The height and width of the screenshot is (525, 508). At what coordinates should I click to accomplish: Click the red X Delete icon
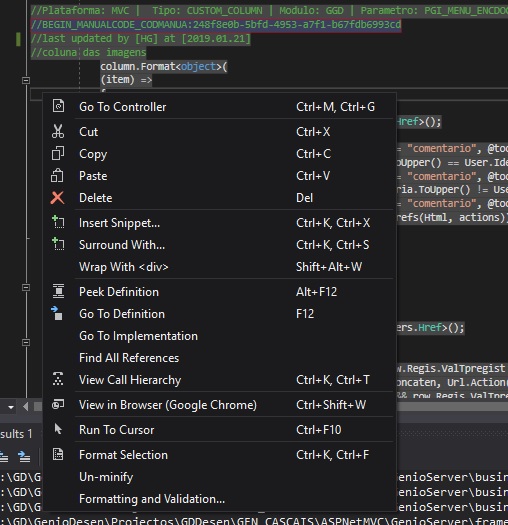coord(57,198)
